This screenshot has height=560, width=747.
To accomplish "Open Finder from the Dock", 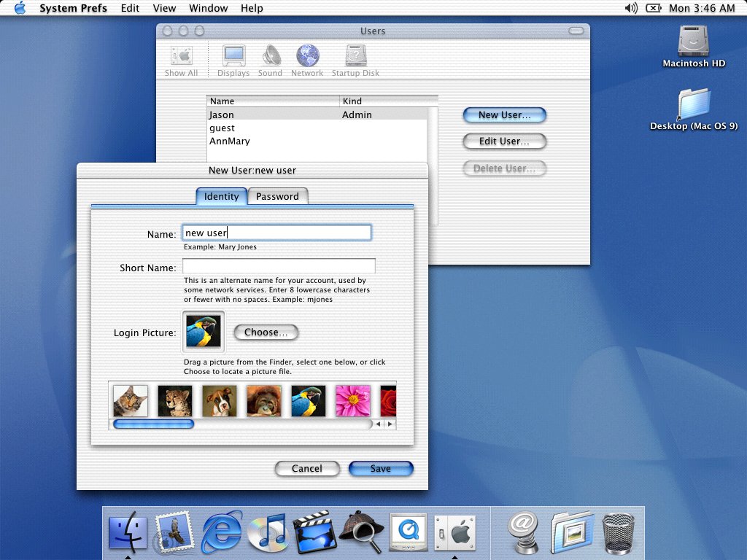I will click(x=128, y=532).
